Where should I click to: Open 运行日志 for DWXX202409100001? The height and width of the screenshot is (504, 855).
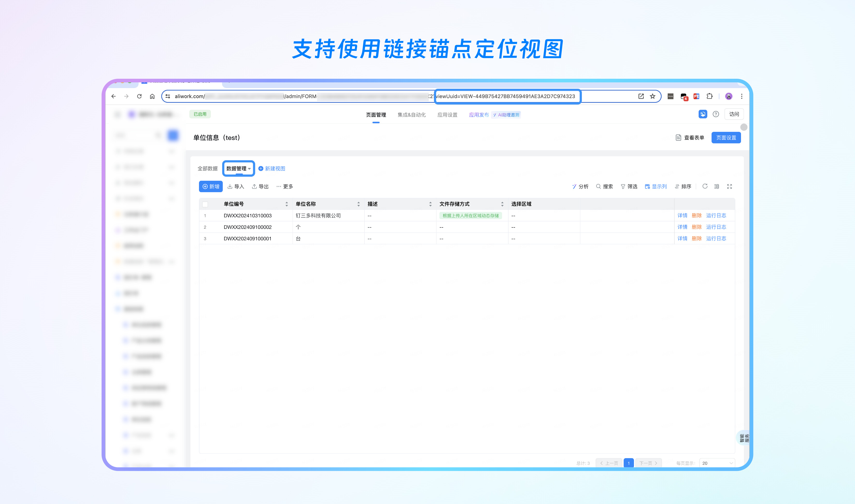[716, 239]
